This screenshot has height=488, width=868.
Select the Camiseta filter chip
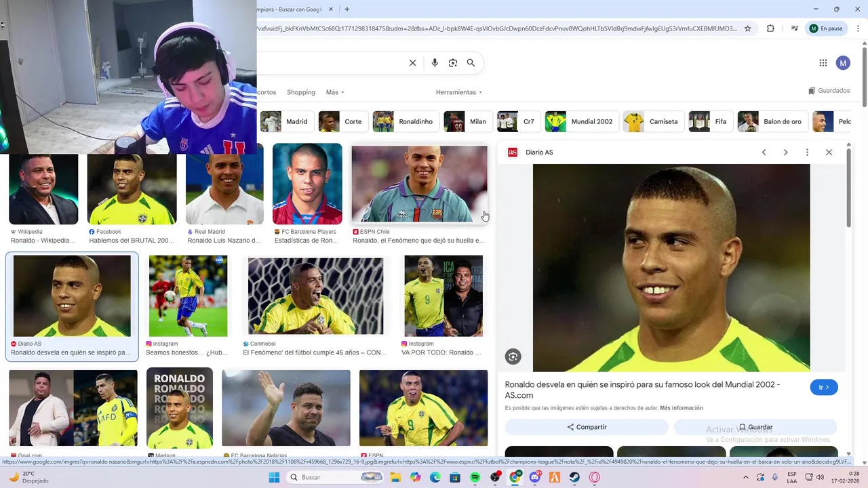tap(652, 121)
